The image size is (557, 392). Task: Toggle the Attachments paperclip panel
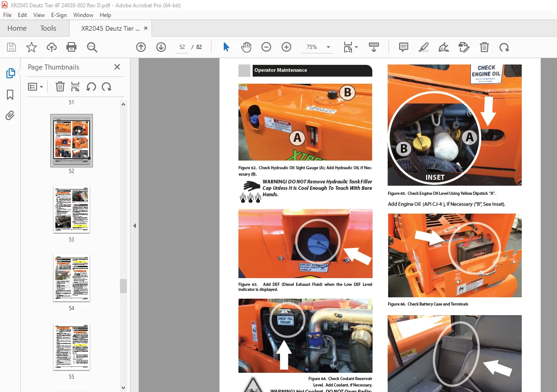(x=10, y=115)
